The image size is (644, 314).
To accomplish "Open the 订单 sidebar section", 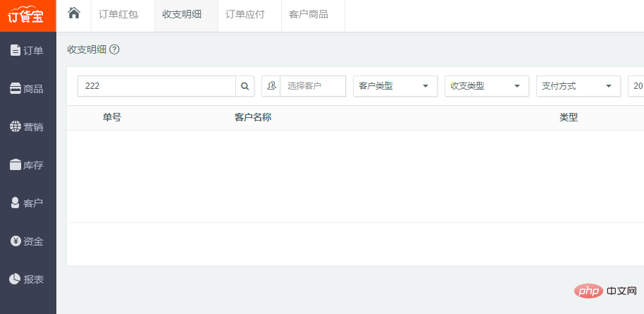I will 27,51.
